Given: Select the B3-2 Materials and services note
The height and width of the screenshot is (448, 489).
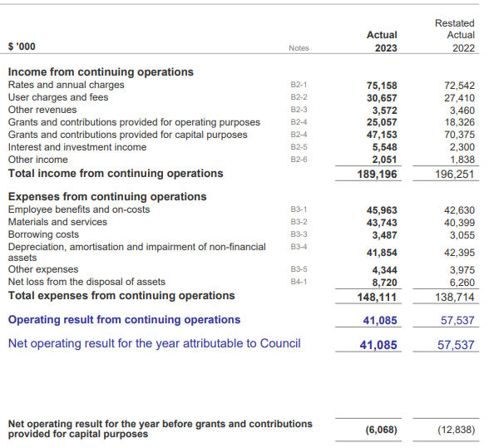Looking at the screenshot, I should coord(299,222).
